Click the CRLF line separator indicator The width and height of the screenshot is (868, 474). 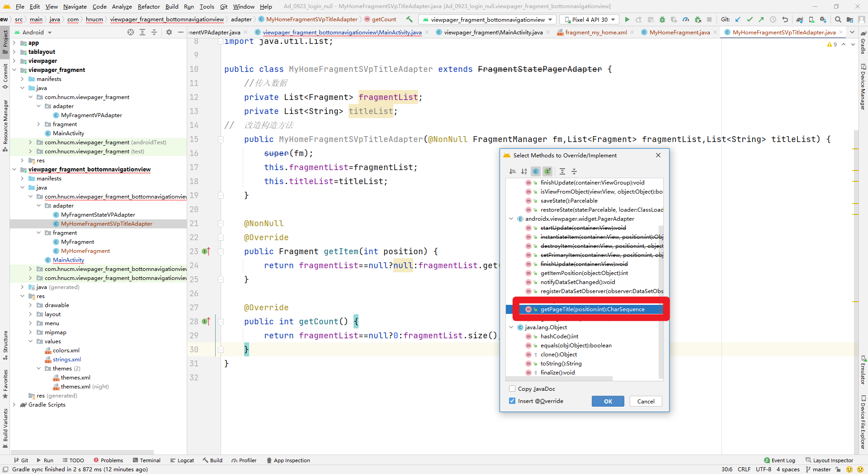(744, 469)
